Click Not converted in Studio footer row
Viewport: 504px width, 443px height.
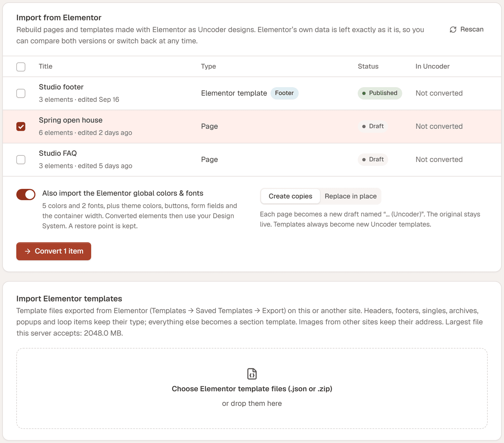[x=439, y=93]
